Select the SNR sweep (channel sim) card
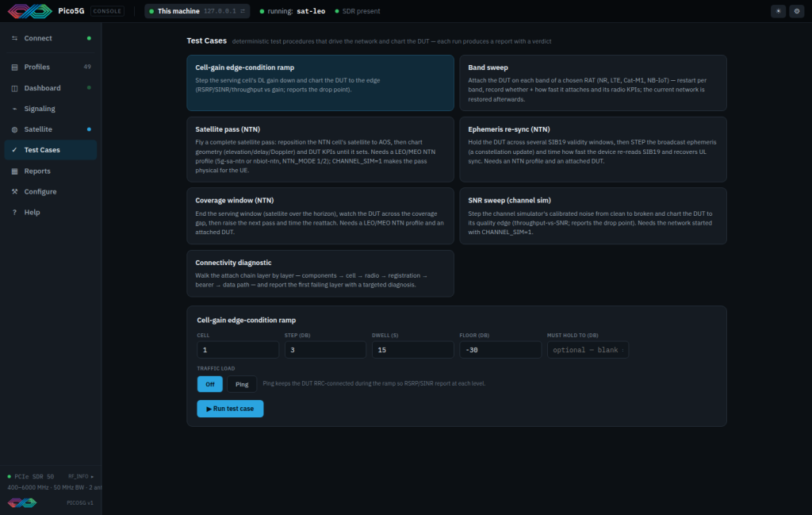 tap(593, 216)
